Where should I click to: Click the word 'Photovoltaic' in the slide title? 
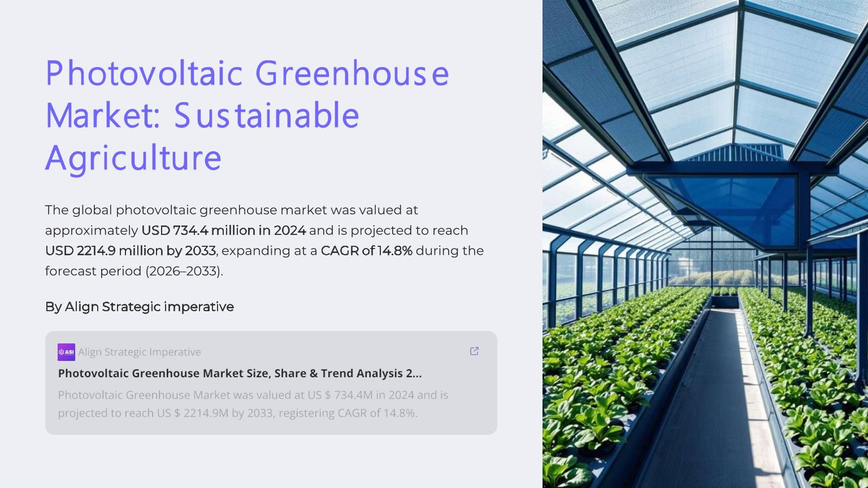click(x=144, y=73)
